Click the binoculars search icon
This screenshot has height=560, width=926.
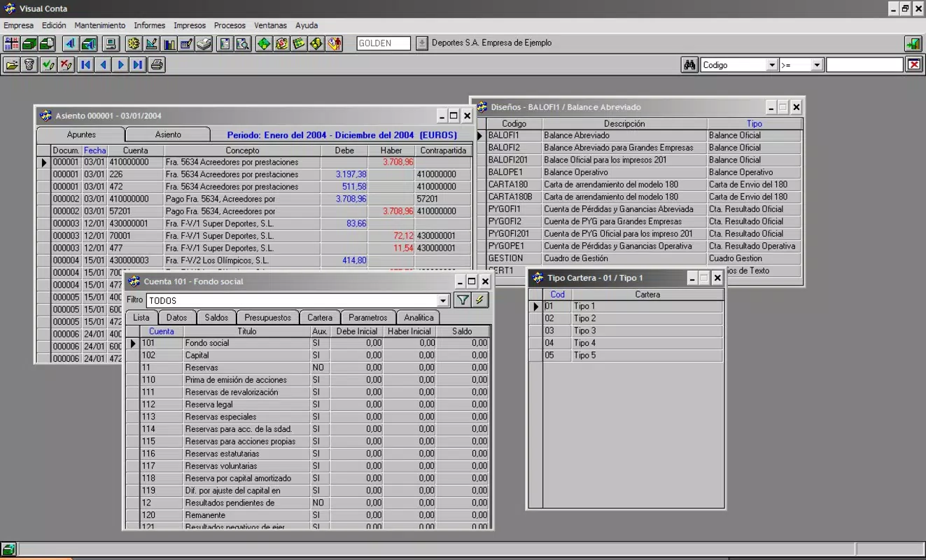(x=689, y=65)
